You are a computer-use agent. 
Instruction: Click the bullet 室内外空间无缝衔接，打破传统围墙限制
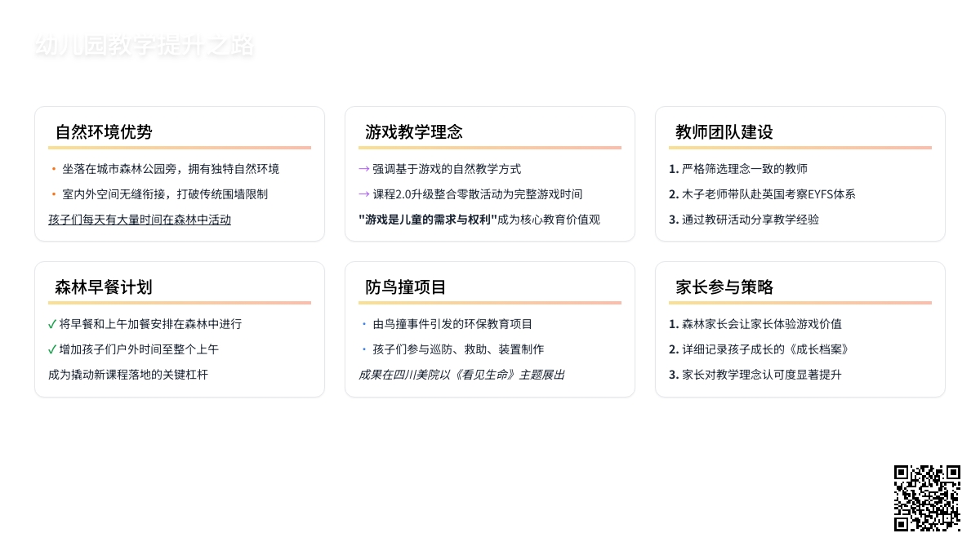[x=165, y=194]
